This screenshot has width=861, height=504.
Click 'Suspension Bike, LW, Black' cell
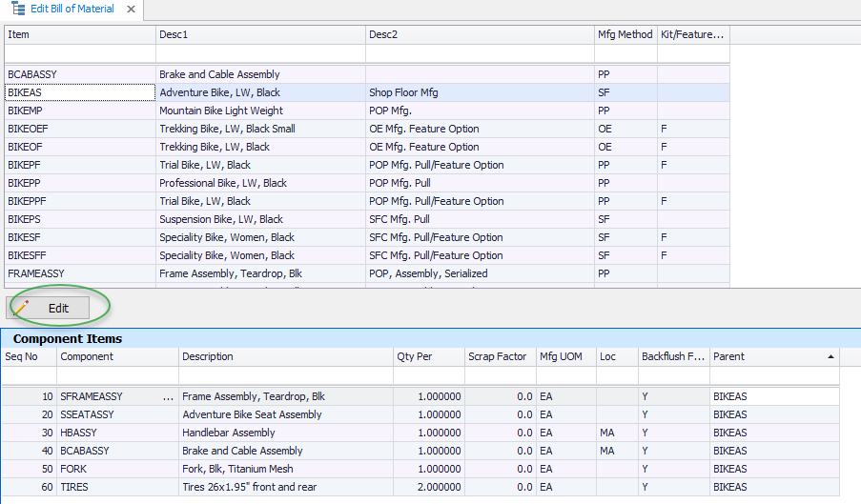261,219
